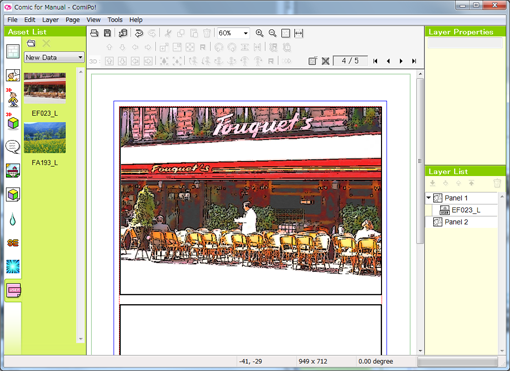Image resolution: width=510 pixels, height=371 pixels.
Task: Select the user image asset category
Action: [13, 290]
